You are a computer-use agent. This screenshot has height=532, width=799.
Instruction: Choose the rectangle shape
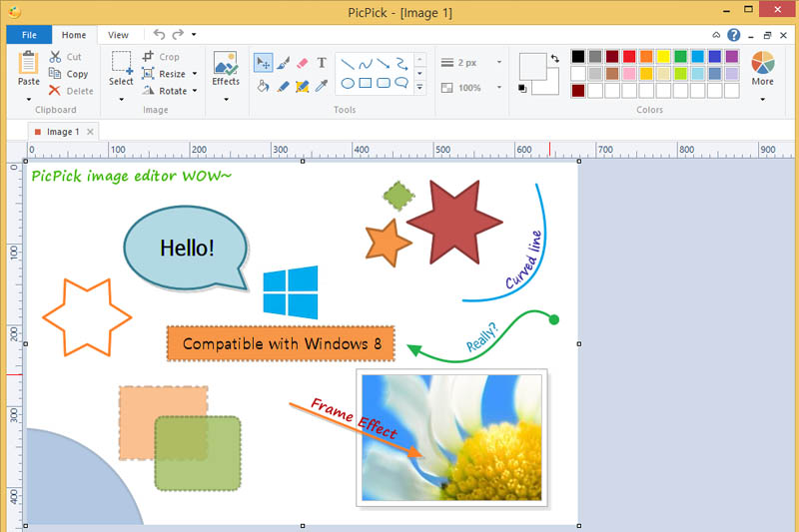coord(366,83)
